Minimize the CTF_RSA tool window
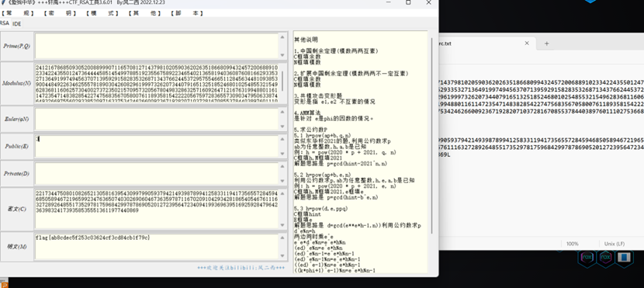 (x=388, y=2)
